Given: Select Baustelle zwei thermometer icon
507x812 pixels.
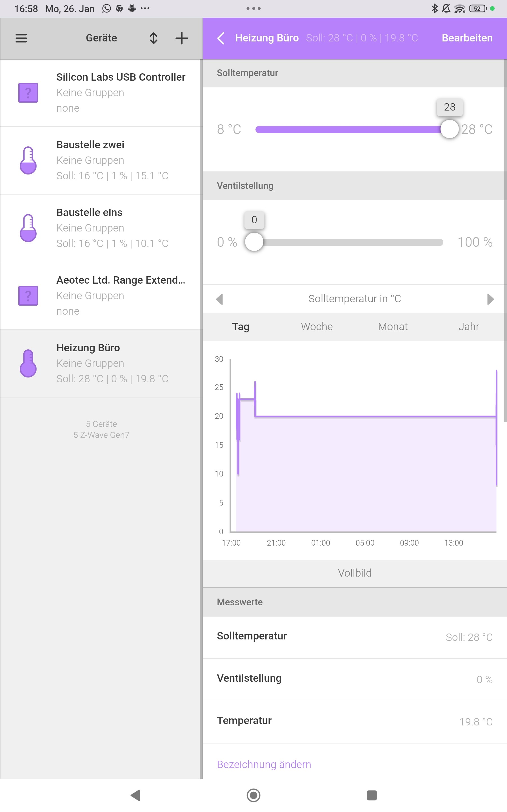Looking at the screenshot, I should [x=28, y=160].
